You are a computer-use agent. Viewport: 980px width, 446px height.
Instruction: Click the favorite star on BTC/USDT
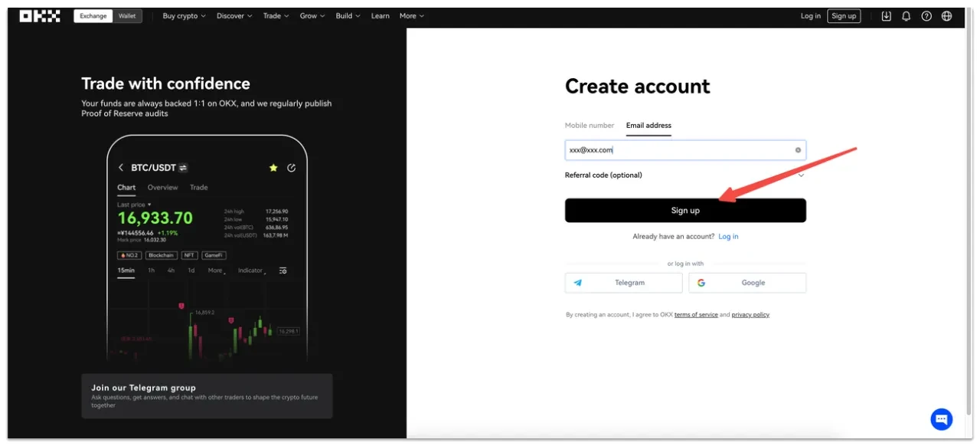pyautogui.click(x=273, y=168)
